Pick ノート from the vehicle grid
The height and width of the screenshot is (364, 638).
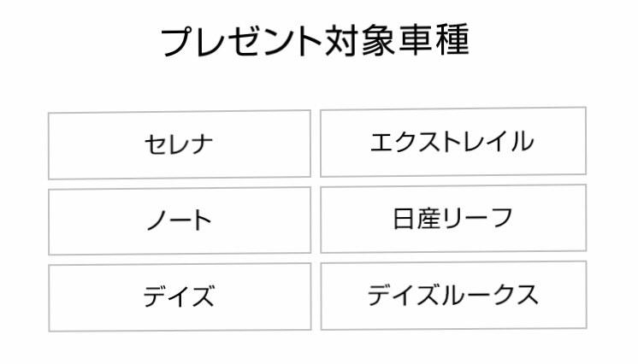coord(180,220)
